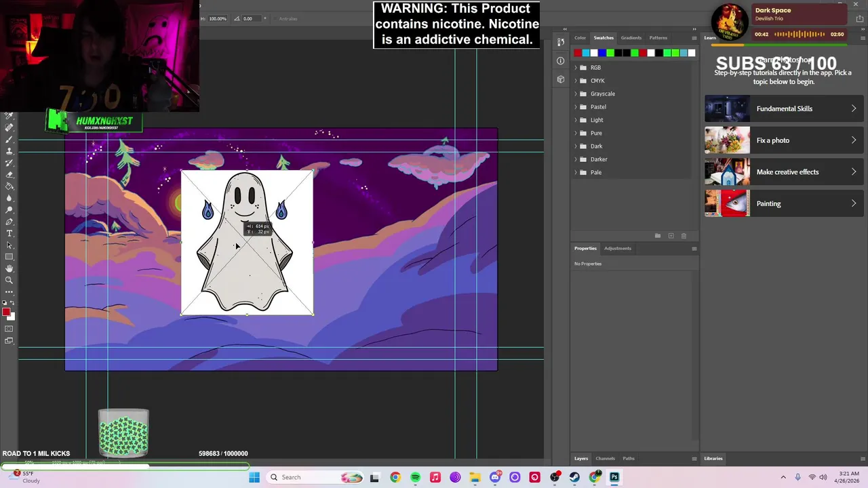Expand the CMYK swatch group

(x=576, y=81)
